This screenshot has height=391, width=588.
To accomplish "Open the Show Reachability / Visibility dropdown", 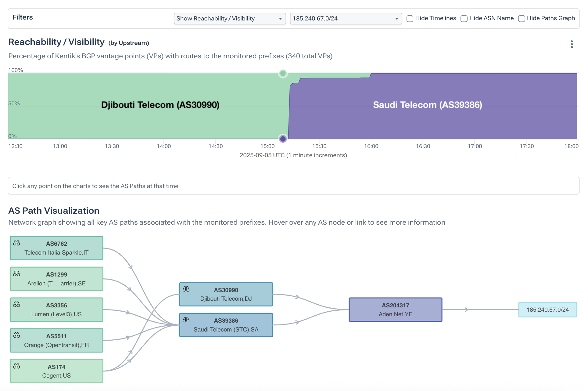I will point(230,19).
